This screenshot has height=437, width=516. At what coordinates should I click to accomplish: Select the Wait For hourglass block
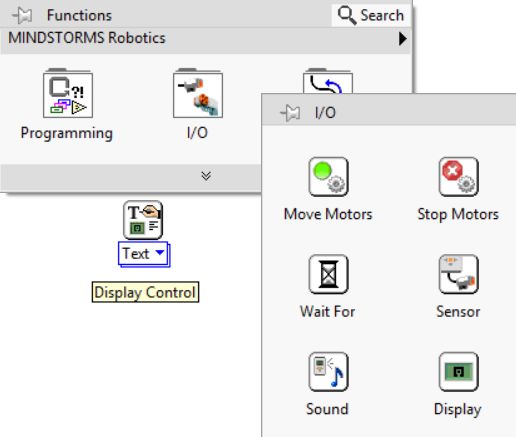(x=329, y=274)
